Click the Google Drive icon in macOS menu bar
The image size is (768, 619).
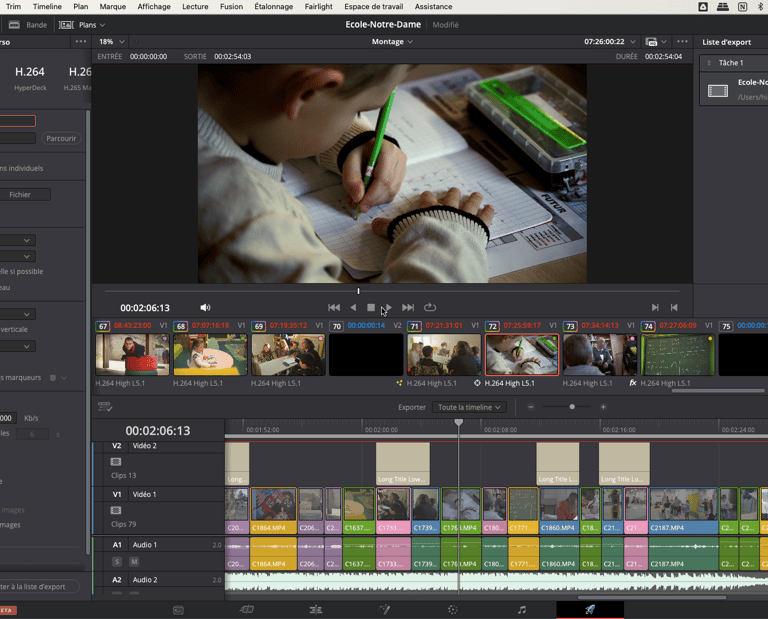pos(703,7)
